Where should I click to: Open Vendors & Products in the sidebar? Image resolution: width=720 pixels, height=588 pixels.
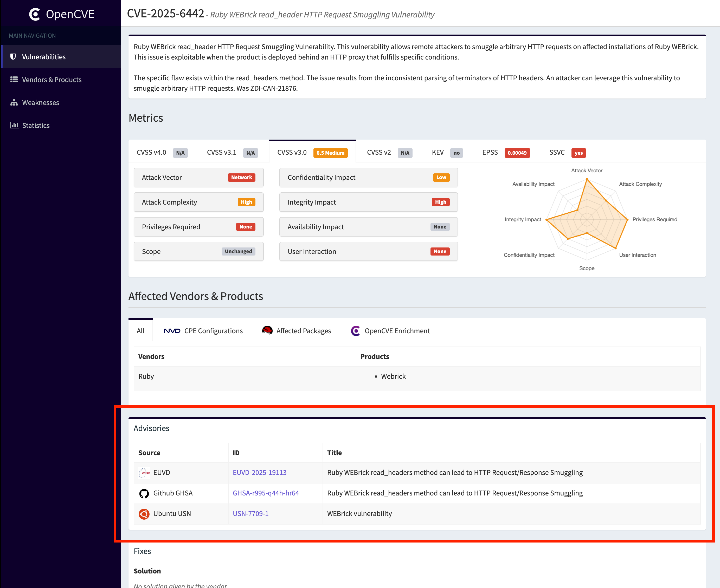click(x=61, y=80)
